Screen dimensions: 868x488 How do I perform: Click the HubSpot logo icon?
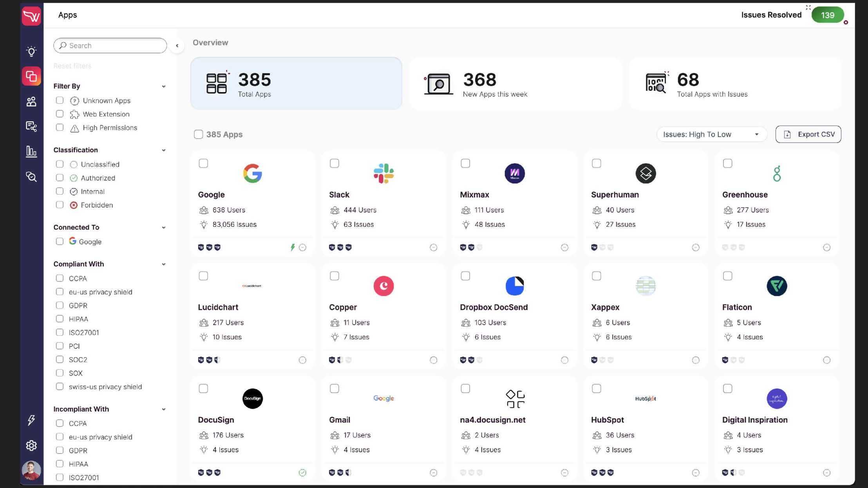[646, 398]
